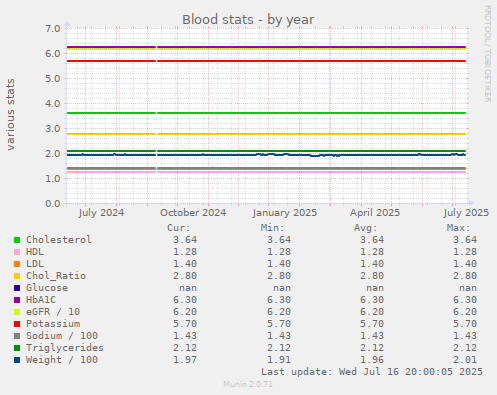
Task: Click the Weight / 100 maximum value 2.01
Action: pos(465,360)
